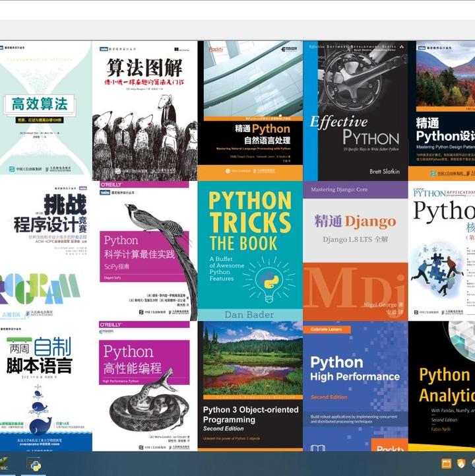The width and height of the screenshot is (475, 476).
Task: Open the 算法图解 book cover
Action: (x=145, y=111)
